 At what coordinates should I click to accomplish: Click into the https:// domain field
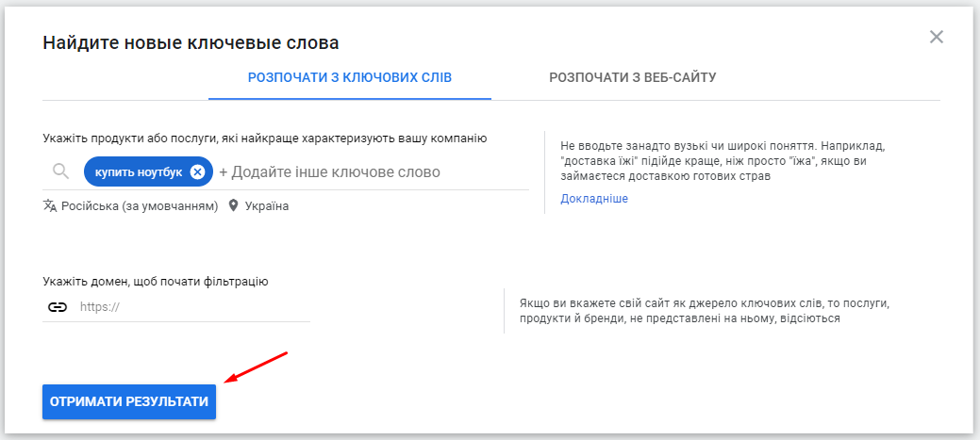(x=189, y=307)
